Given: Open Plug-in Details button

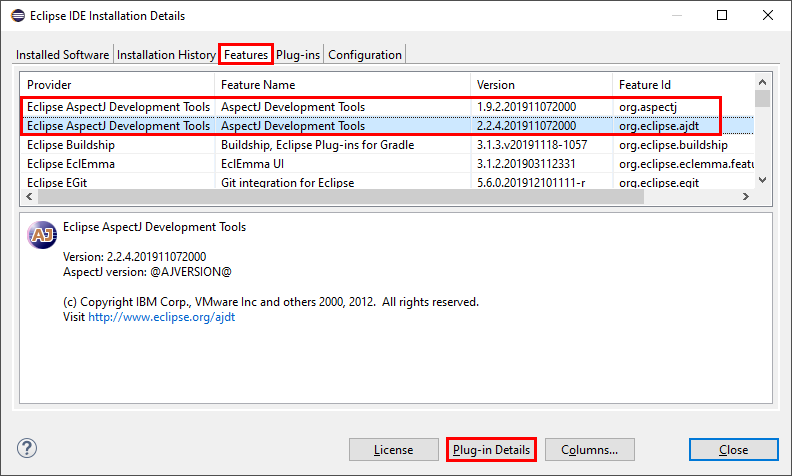Looking at the screenshot, I should (x=491, y=450).
